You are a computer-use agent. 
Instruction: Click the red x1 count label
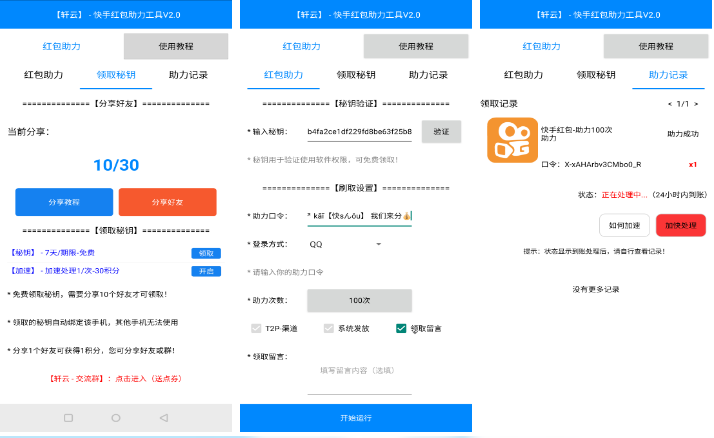(693, 164)
